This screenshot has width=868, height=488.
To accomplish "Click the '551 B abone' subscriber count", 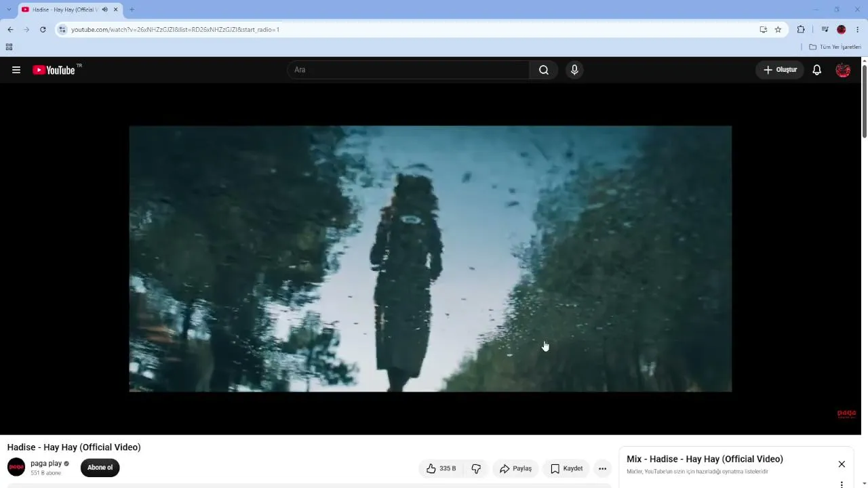I will [x=46, y=473].
